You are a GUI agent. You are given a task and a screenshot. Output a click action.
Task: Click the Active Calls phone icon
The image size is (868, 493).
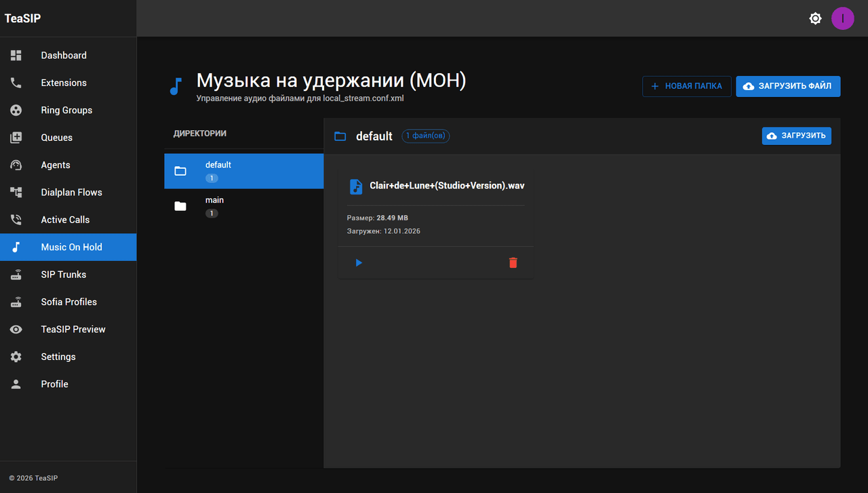(x=16, y=220)
